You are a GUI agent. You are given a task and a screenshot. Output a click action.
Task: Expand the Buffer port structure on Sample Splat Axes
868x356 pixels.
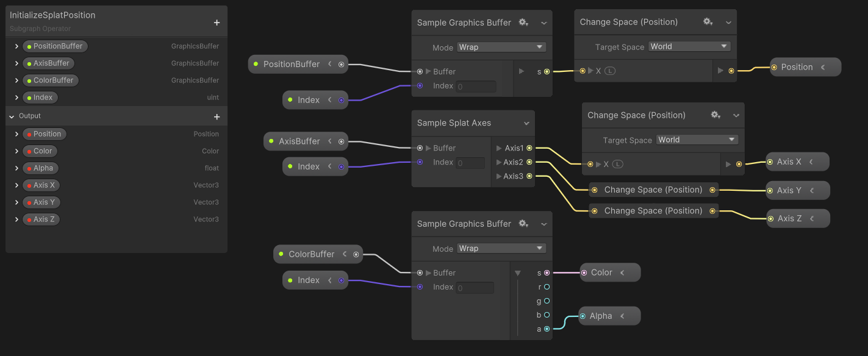pos(428,148)
